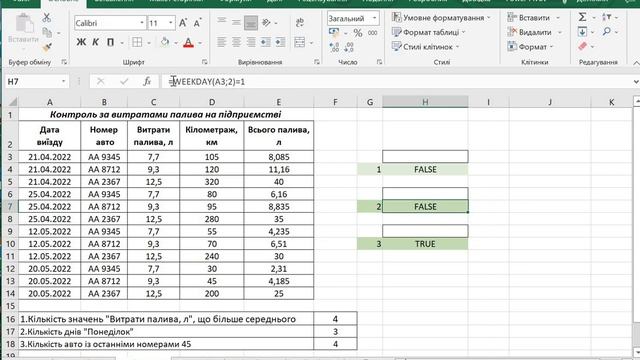640x360 pixels.
Task: Click the Формат cells button
Action: [x=530, y=47]
